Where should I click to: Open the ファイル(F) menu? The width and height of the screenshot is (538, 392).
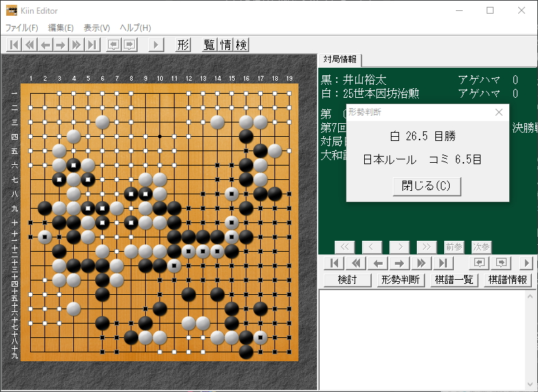tap(22, 28)
